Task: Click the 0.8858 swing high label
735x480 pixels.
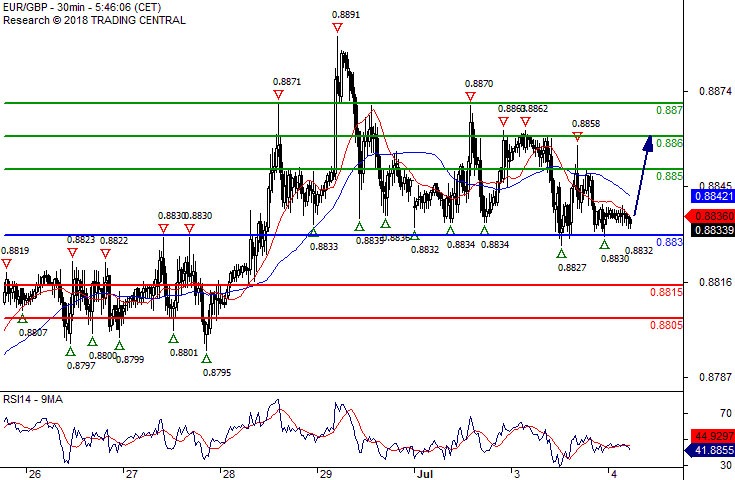Action: click(x=586, y=123)
